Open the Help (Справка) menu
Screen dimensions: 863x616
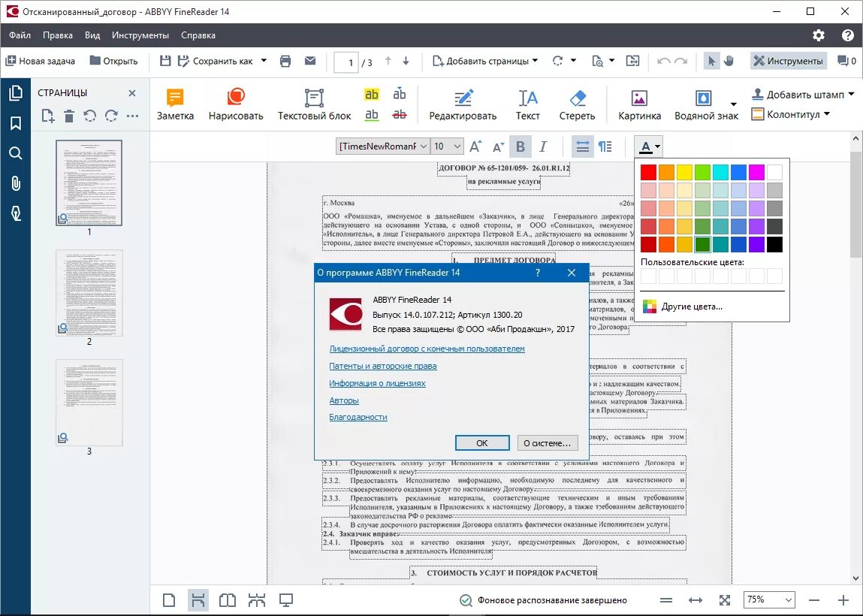(x=198, y=35)
